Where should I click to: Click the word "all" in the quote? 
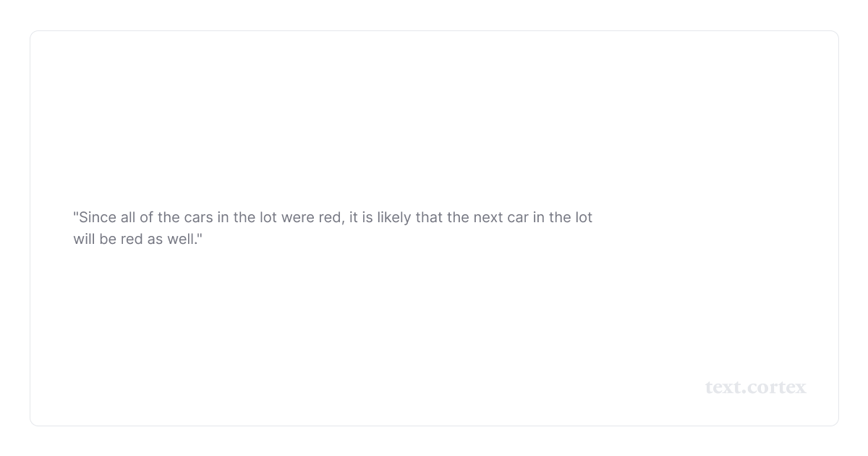point(128,218)
